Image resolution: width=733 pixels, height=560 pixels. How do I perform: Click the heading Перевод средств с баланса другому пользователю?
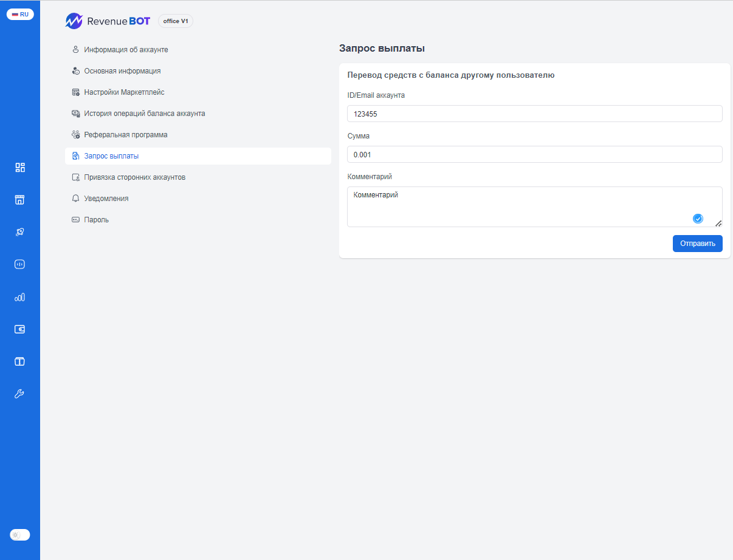[x=450, y=75]
